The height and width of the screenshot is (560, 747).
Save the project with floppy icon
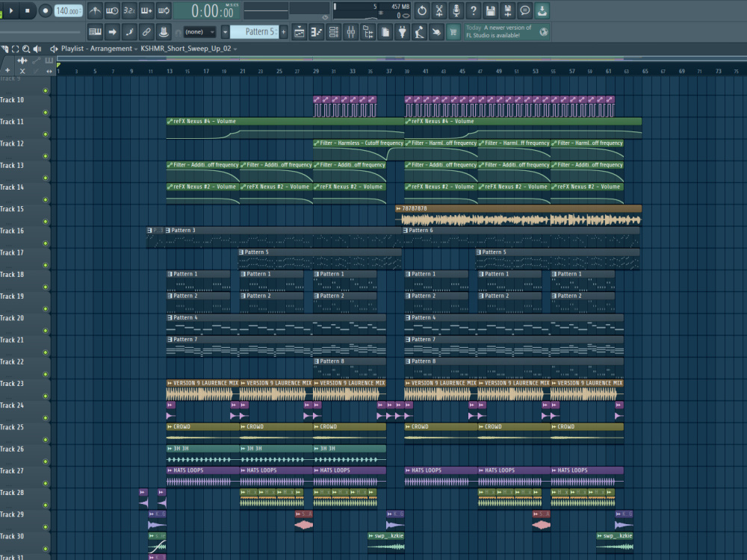click(x=490, y=10)
